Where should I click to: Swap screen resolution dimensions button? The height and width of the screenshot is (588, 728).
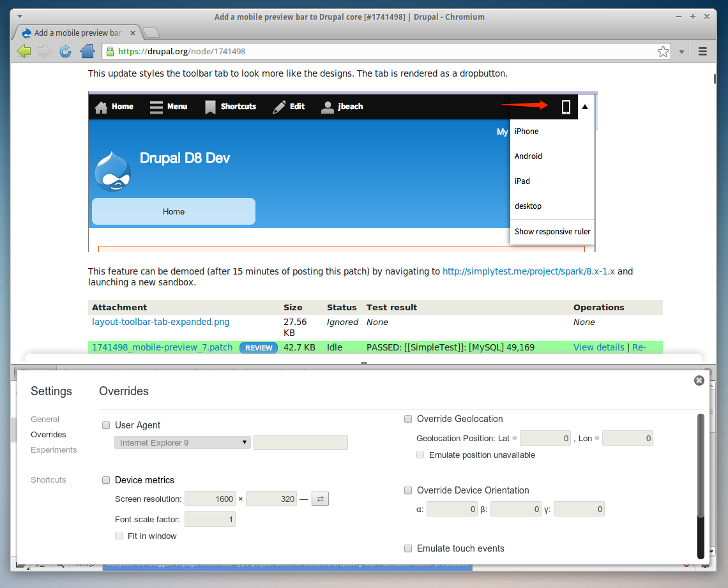(320, 499)
